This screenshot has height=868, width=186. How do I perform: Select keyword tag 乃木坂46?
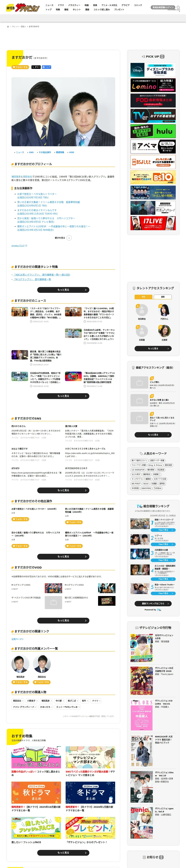click(x=157, y=488)
